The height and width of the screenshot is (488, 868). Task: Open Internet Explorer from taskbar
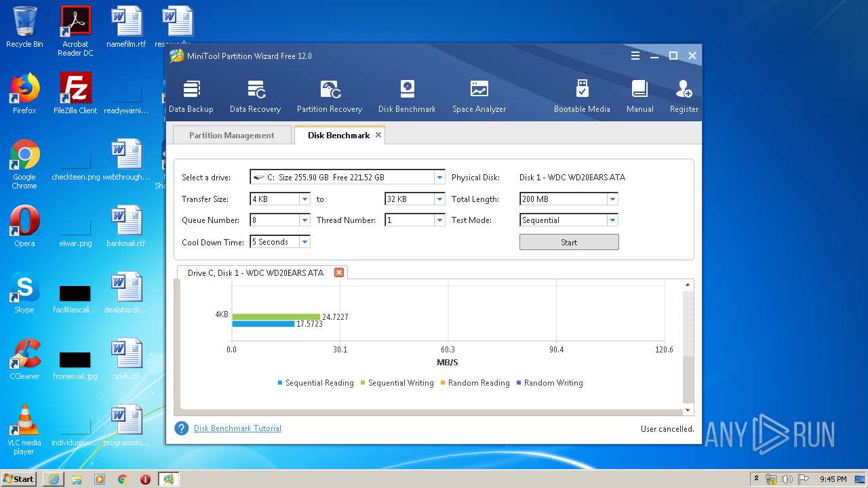(54, 479)
